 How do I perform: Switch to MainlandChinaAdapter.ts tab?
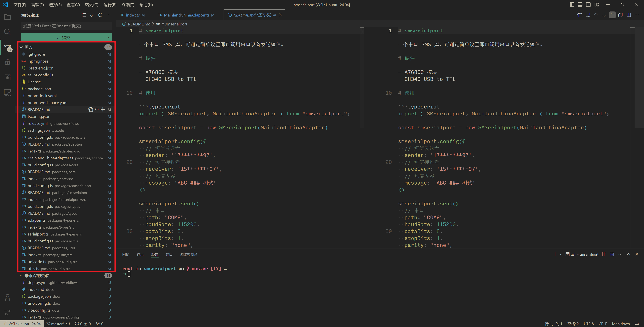[x=186, y=15]
